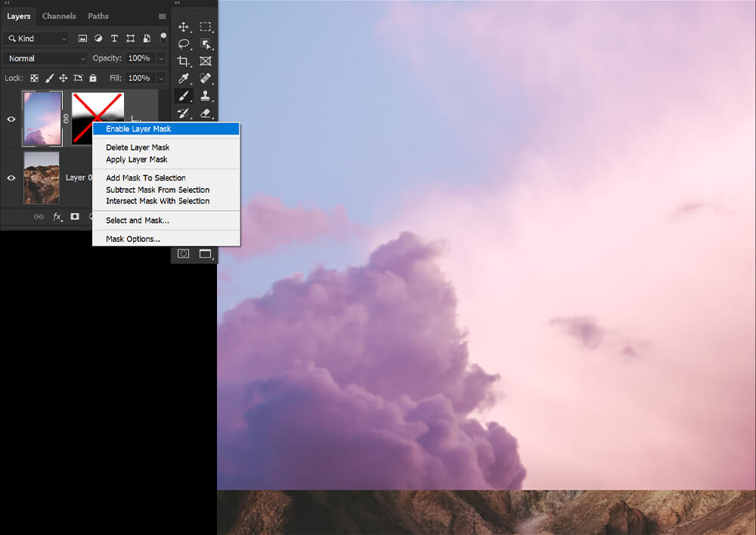Viewport: 756px width, 535px height.
Task: Select the disabled layer mask thumbnail
Action: pyautogui.click(x=98, y=118)
